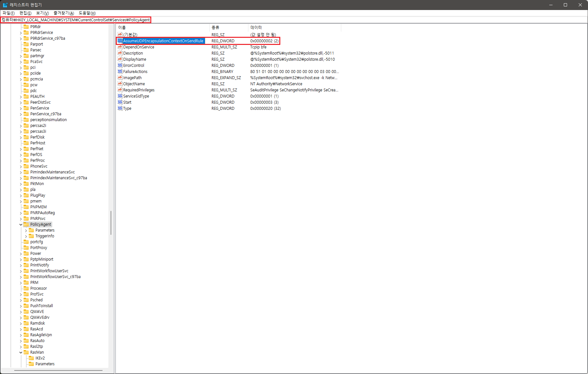The height and width of the screenshot is (374, 588).
Task: Select the PushToInstall key
Action: pos(41,306)
